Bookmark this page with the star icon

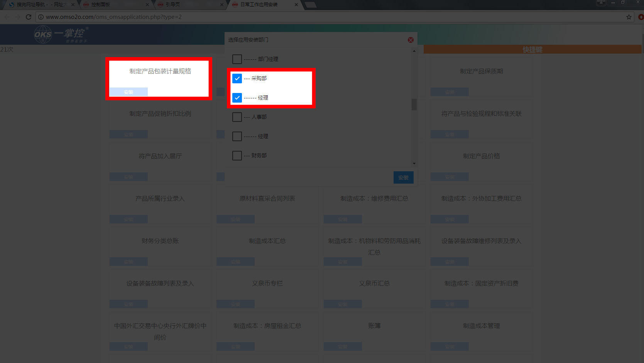[629, 17]
